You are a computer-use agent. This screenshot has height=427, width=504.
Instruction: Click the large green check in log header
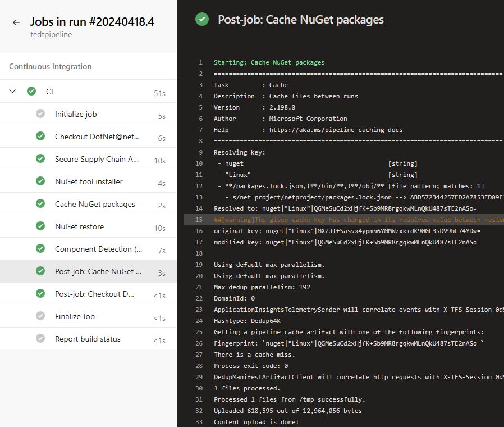(202, 20)
